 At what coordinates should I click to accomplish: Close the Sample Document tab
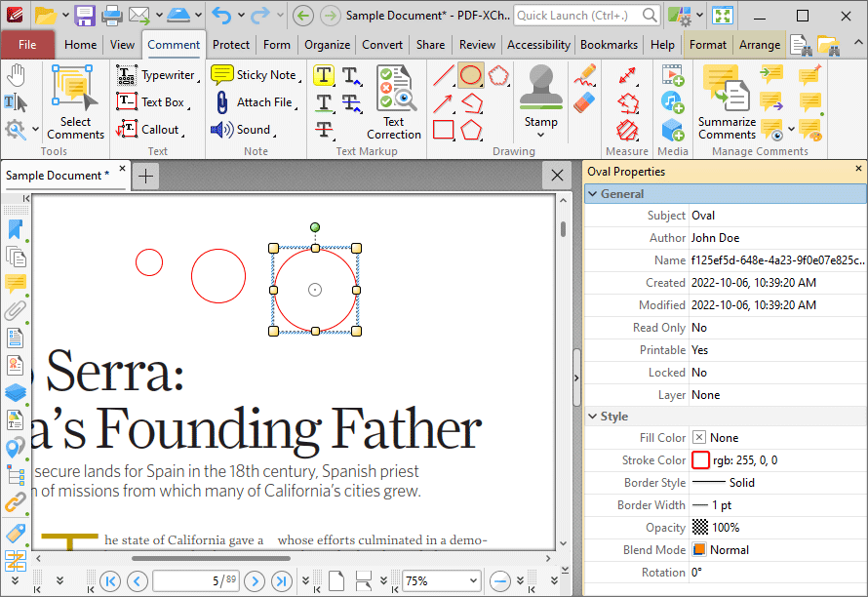pos(122,169)
